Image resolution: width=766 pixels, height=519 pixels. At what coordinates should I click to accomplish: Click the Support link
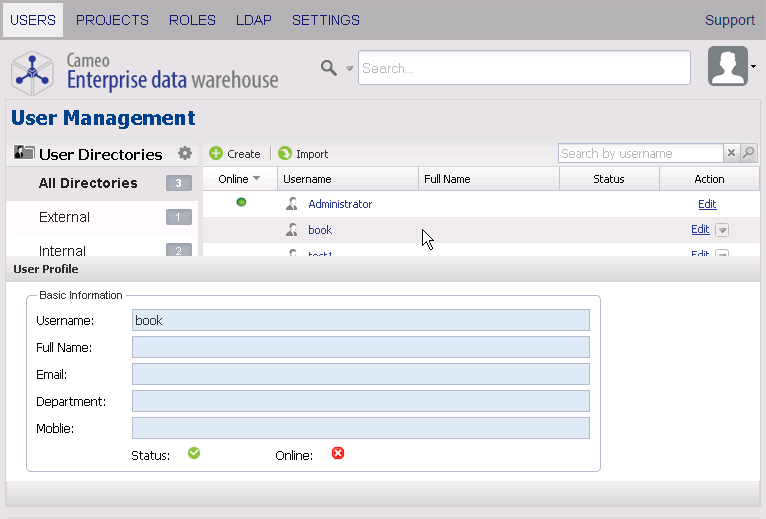(730, 20)
